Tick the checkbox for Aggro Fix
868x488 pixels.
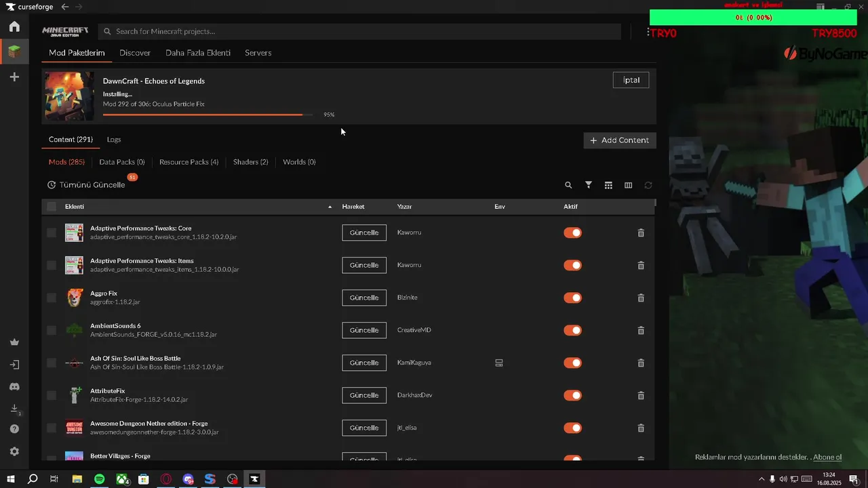pyautogui.click(x=52, y=298)
